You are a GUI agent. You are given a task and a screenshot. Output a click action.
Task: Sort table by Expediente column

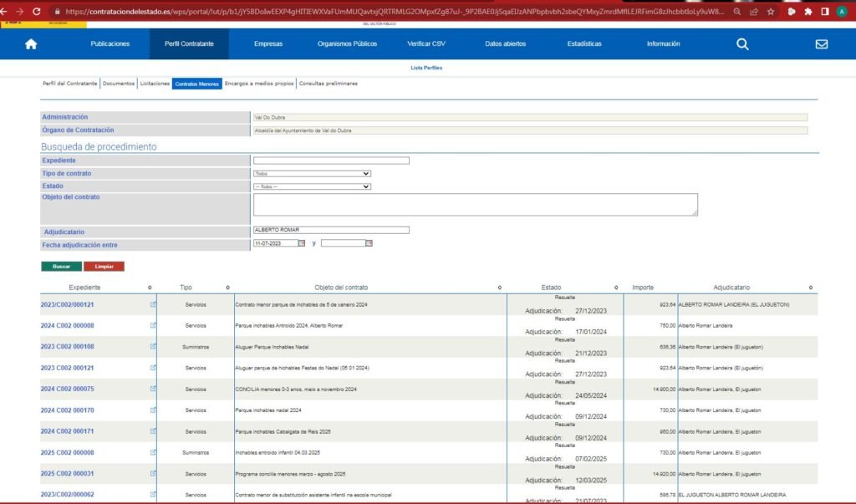click(150, 288)
